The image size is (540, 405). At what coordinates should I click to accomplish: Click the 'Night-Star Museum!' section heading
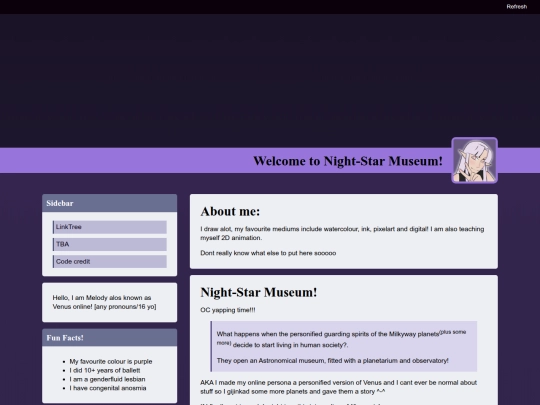pyautogui.click(x=259, y=292)
